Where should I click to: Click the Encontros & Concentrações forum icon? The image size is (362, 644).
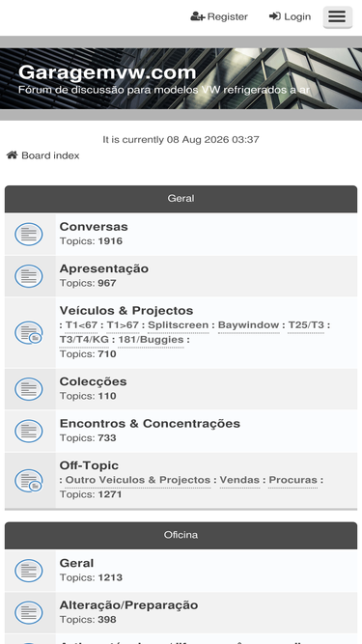[29, 431]
